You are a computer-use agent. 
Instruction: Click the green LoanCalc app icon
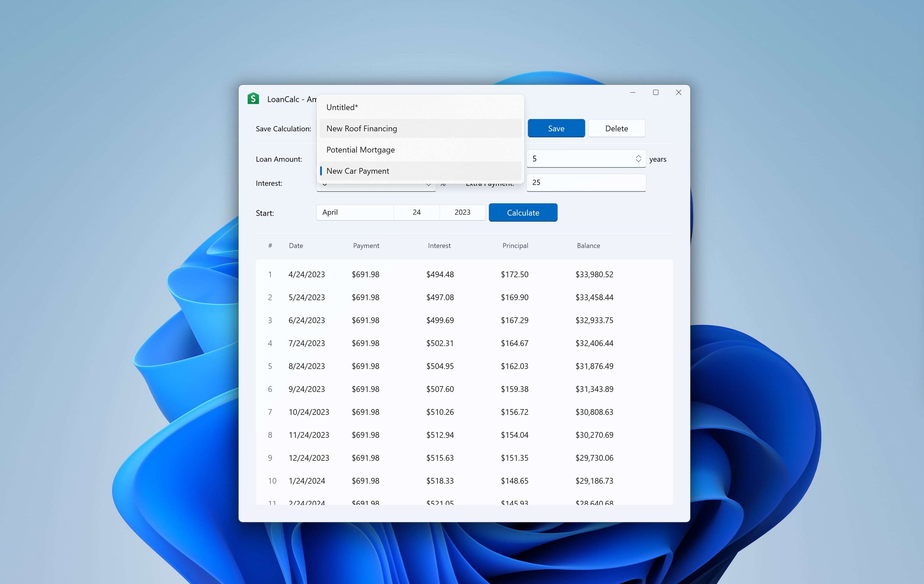(x=253, y=99)
